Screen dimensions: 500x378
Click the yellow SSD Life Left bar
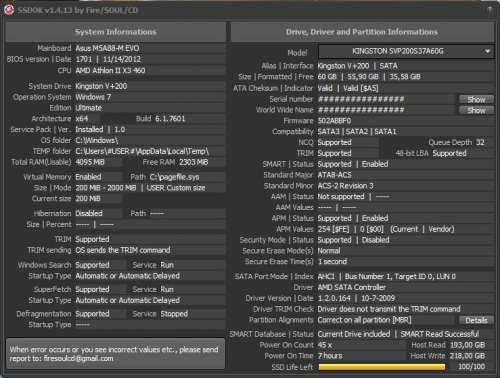382,367
